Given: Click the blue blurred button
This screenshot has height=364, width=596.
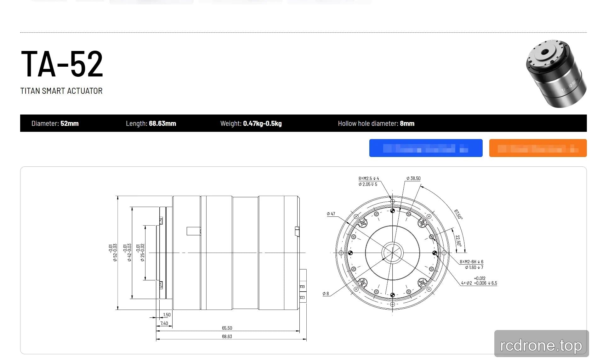Looking at the screenshot, I should [x=426, y=148].
